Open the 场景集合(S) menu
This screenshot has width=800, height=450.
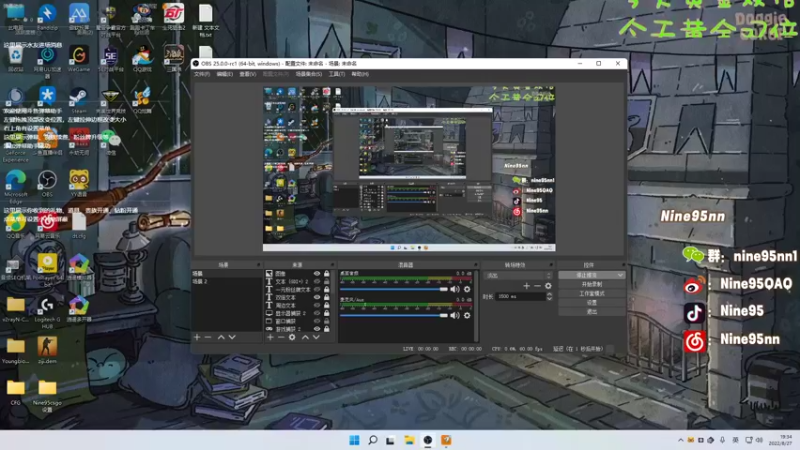click(x=309, y=74)
